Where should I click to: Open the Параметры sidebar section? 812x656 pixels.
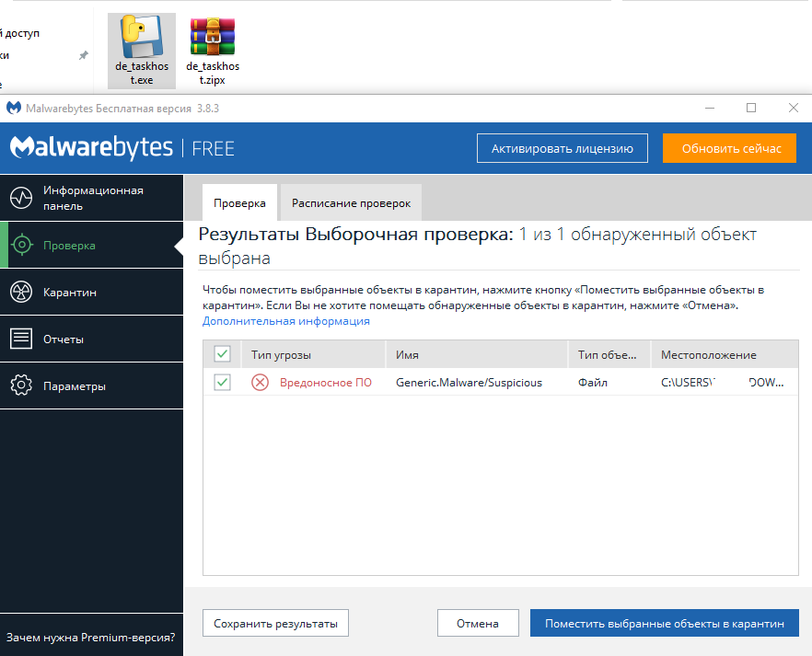(92, 386)
